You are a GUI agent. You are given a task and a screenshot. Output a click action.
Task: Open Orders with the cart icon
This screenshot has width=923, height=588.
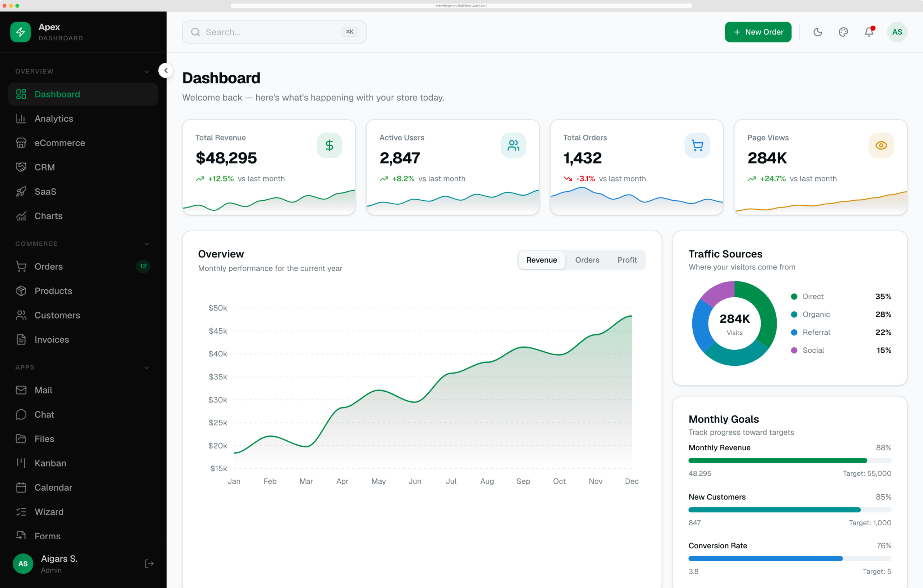coord(83,267)
